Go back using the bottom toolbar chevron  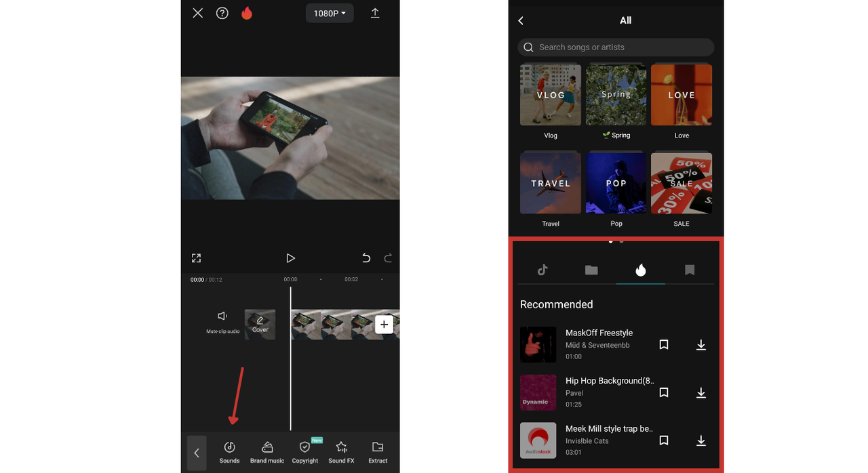(197, 453)
